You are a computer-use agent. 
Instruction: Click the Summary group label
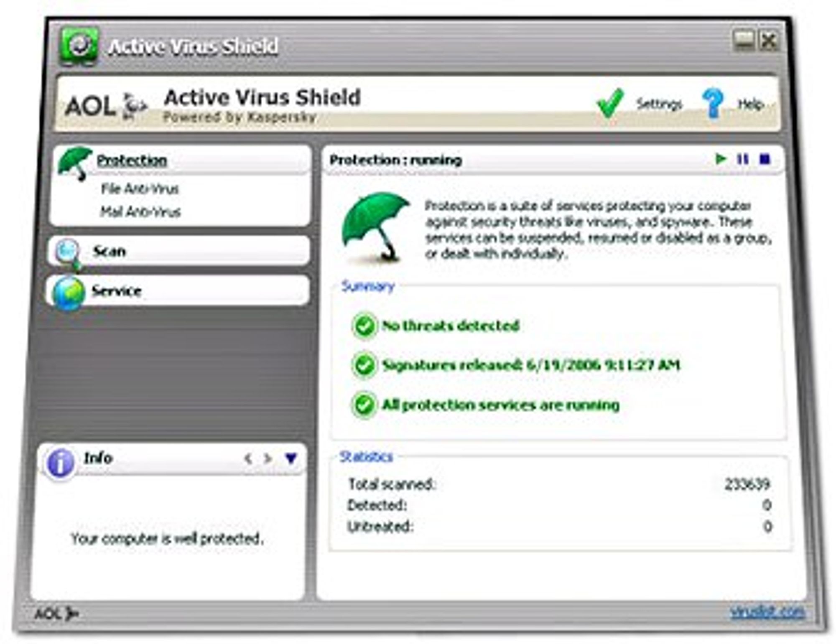pos(368,286)
